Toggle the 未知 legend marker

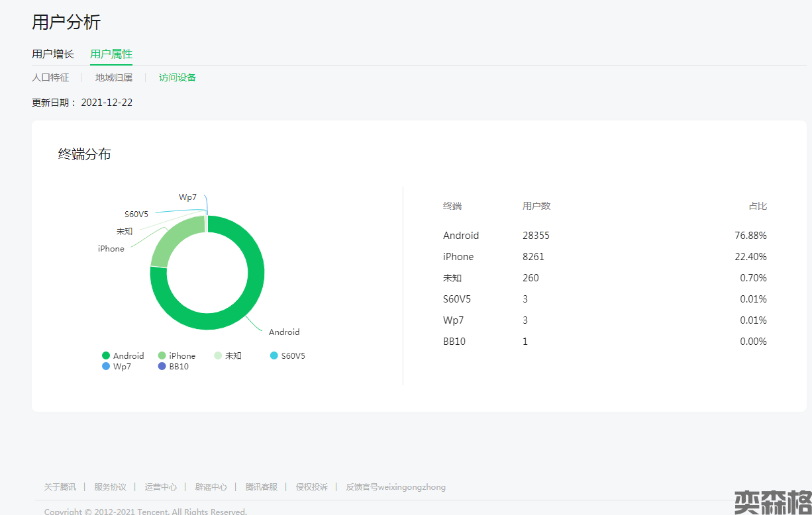[x=218, y=355]
